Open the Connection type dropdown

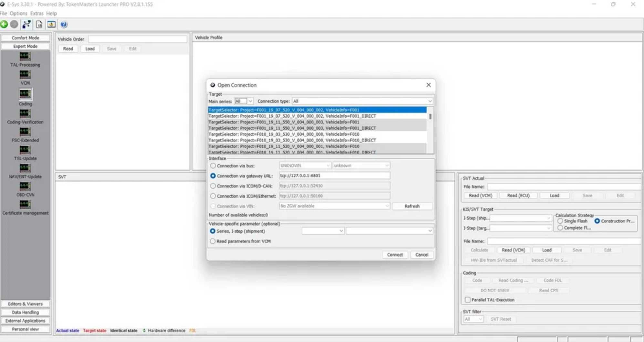362,101
